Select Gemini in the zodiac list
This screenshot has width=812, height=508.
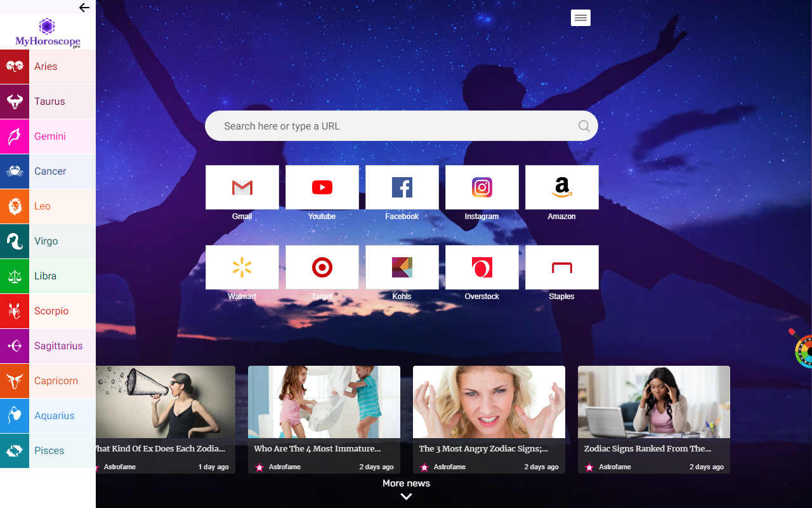(50, 137)
